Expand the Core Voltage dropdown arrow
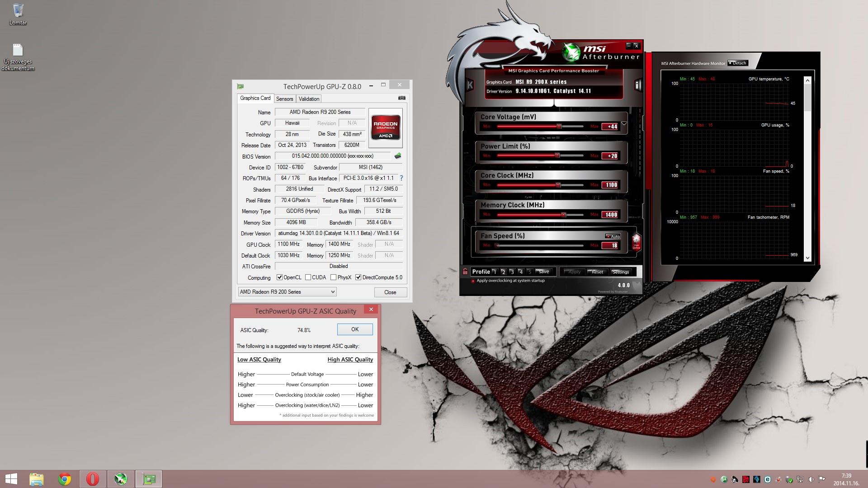The image size is (868, 488). pyautogui.click(x=624, y=123)
